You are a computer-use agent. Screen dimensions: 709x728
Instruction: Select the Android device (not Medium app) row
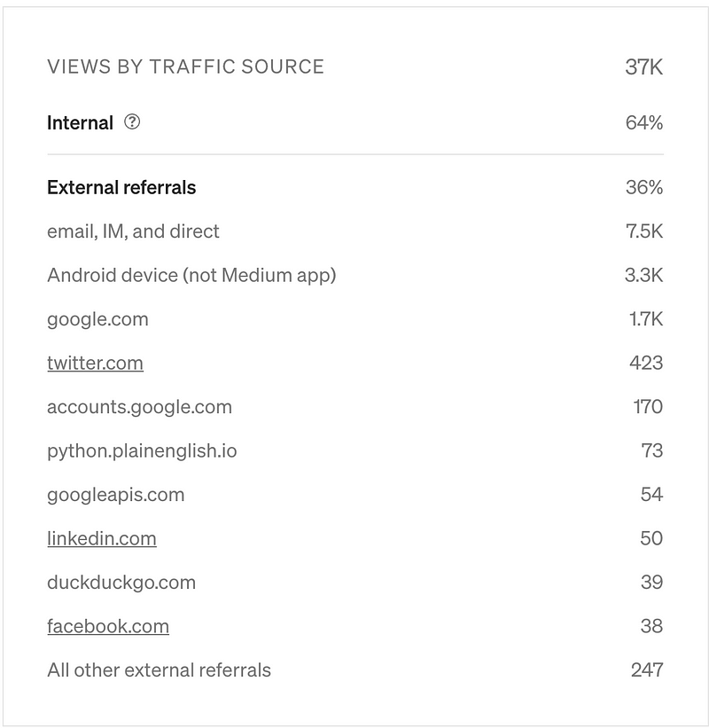pyautogui.click(x=191, y=275)
